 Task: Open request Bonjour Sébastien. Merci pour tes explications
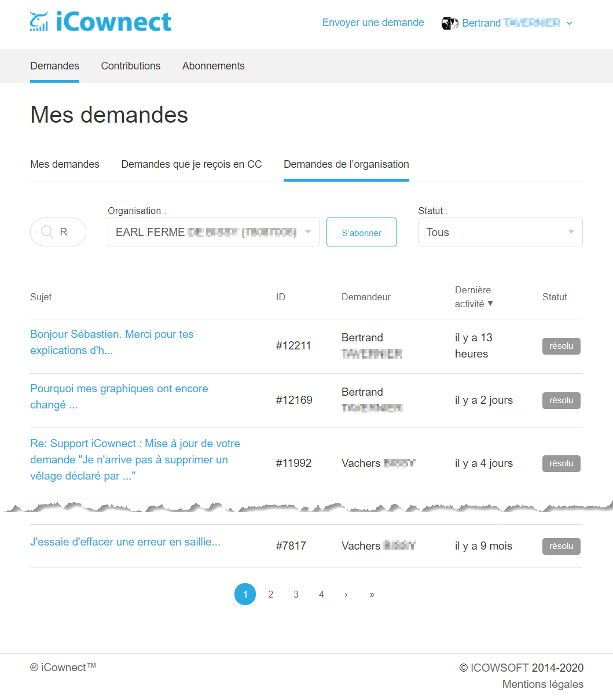pyautogui.click(x=112, y=342)
